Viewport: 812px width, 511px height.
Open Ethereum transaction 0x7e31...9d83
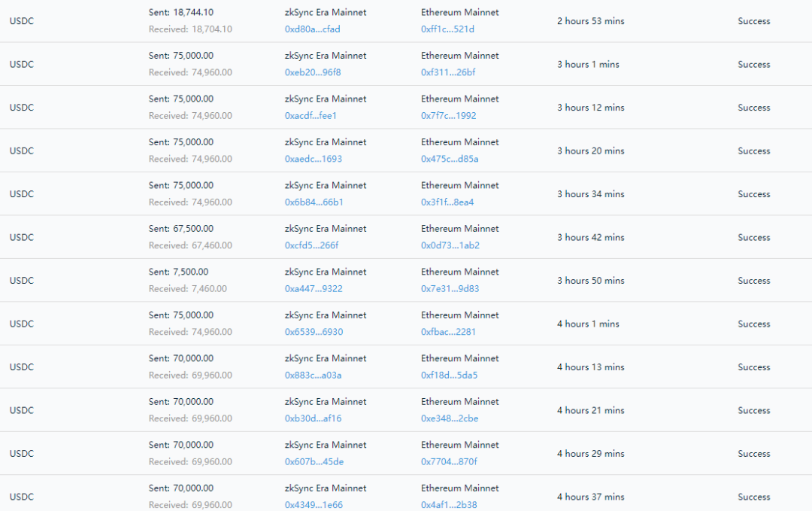[x=450, y=289]
